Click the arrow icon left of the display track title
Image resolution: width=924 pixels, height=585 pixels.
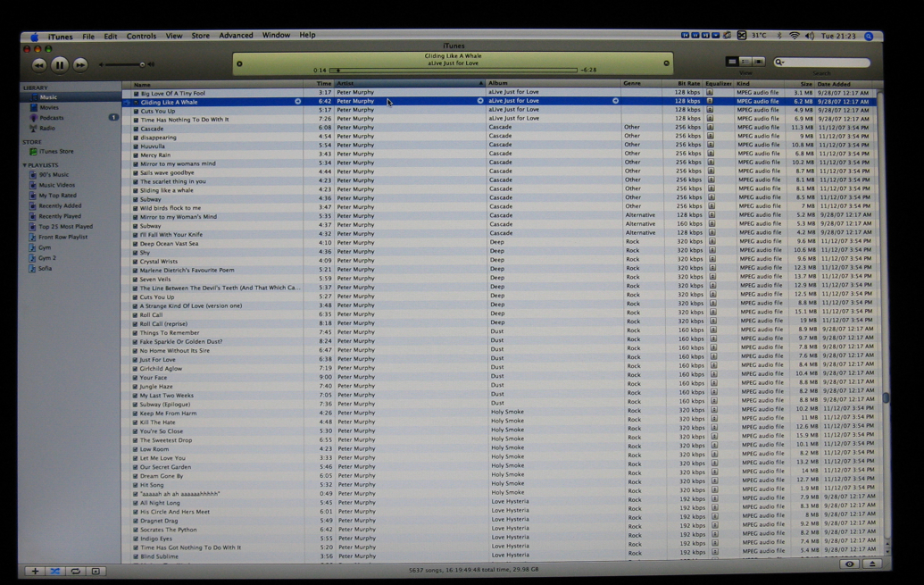239,63
